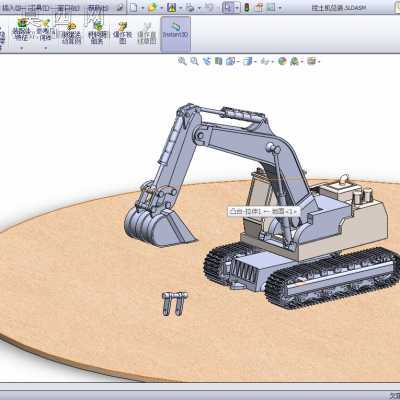The image size is (400, 400).
Task: Click the Print icon
Action: 190,7
